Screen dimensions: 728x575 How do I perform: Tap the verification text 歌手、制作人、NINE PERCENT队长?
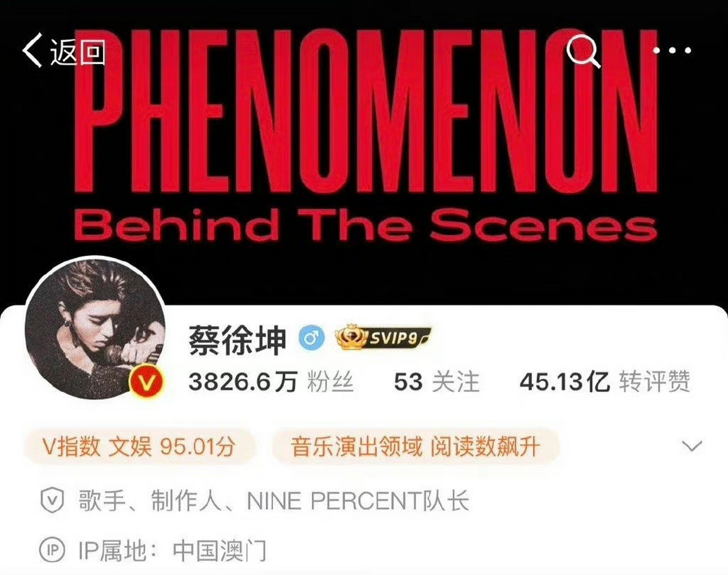[274, 501]
